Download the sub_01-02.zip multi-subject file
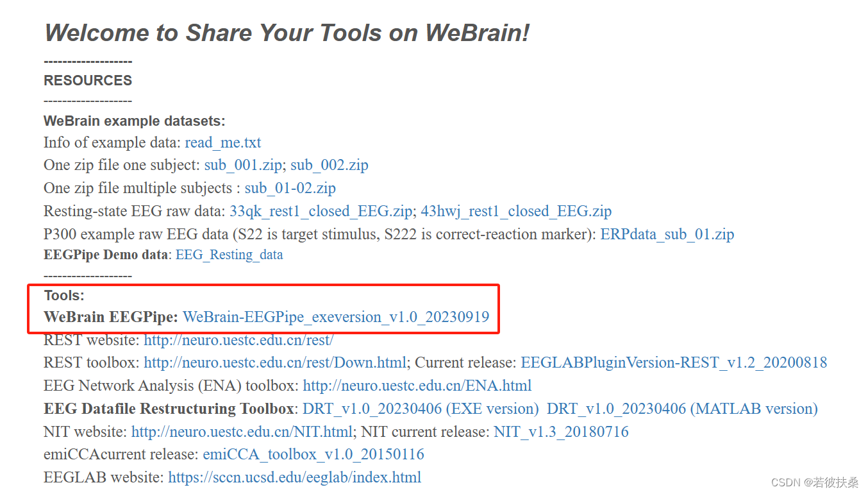 pos(290,189)
